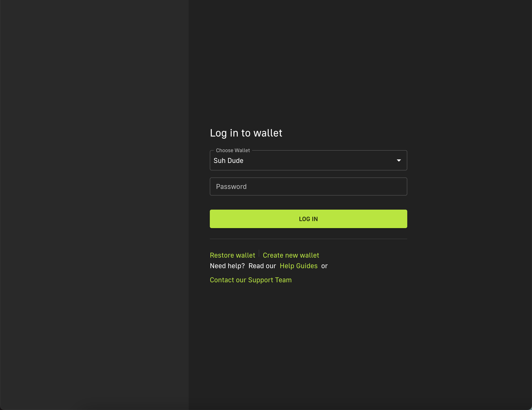Screen dimensions: 532x410
Task: Follow the Create new wallet link
Action: pyautogui.click(x=291, y=255)
